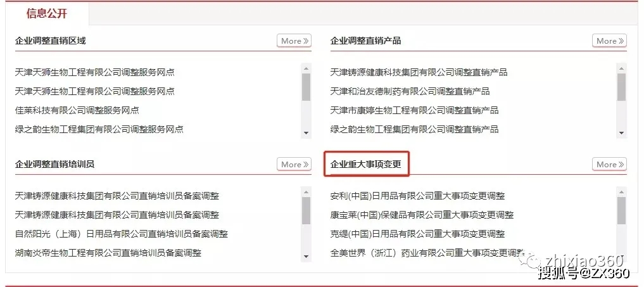Image resolution: width=644 pixels, height=287 pixels.
Task: Open 绿之韵生物工程集团有限公司调整直销产品 link
Action: [x=414, y=129]
